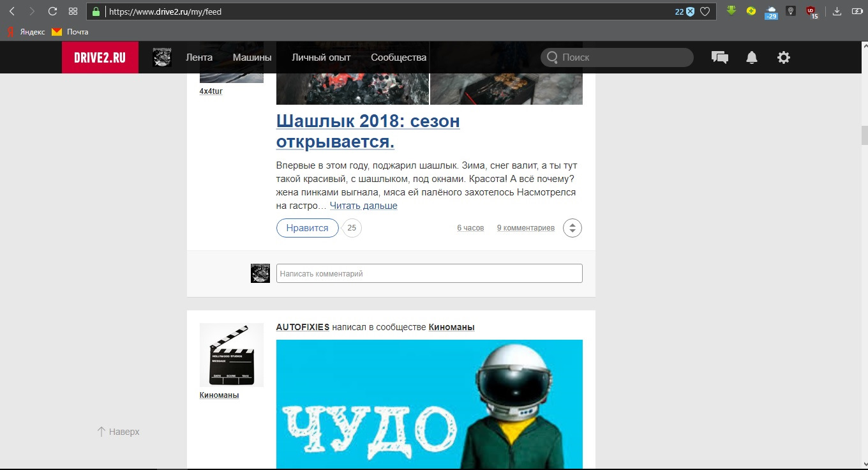
Task: Open notifications with the bell icon
Action: [752, 57]
